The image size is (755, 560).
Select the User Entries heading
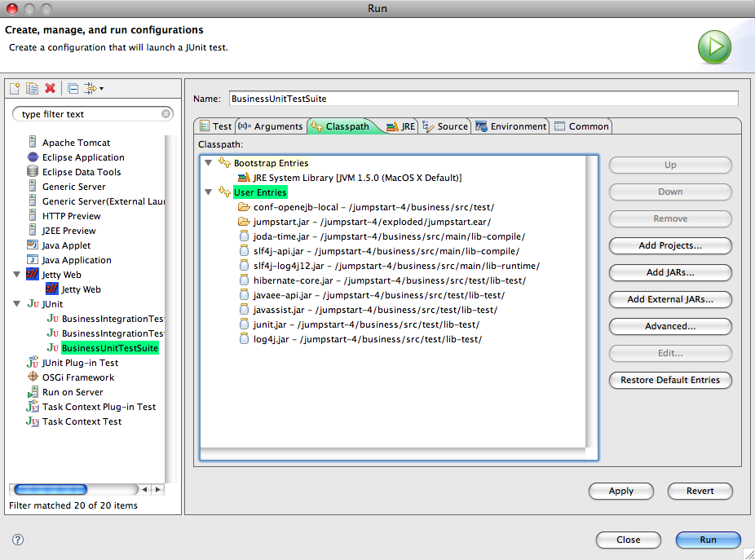(260, 192)
